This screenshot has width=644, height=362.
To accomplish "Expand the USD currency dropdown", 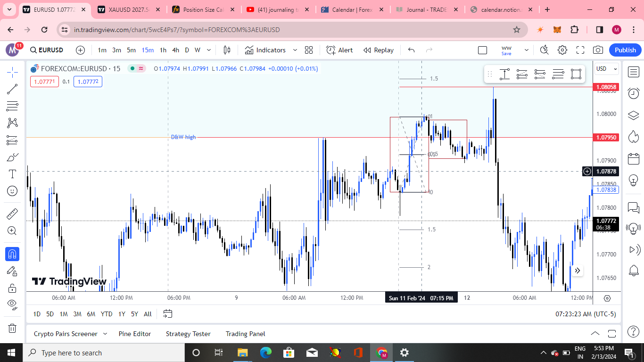I will (606, 69).
